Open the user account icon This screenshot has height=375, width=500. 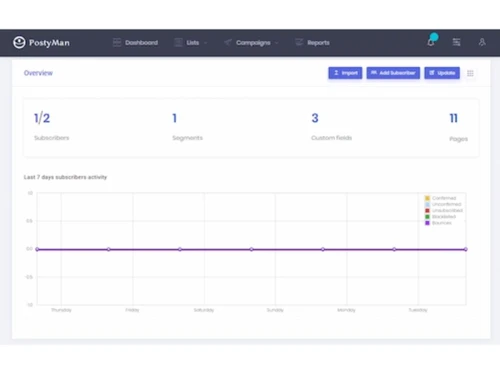click(x=482, y=42)
